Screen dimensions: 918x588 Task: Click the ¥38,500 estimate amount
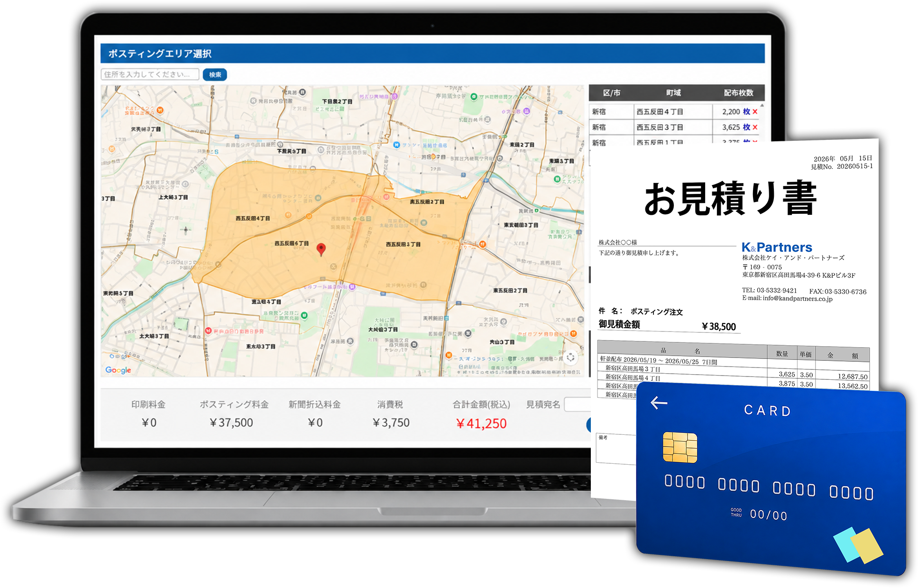(x=719, y=326)
